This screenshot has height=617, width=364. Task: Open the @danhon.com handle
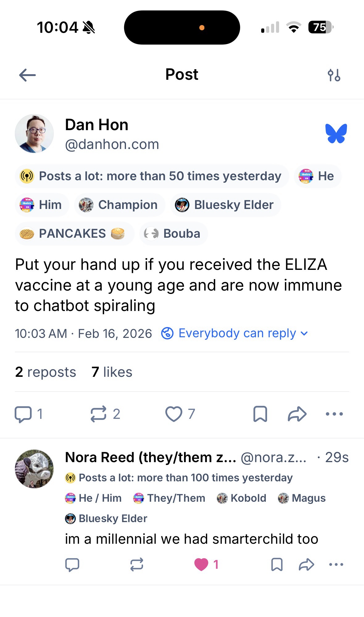(x=112, y=144)
